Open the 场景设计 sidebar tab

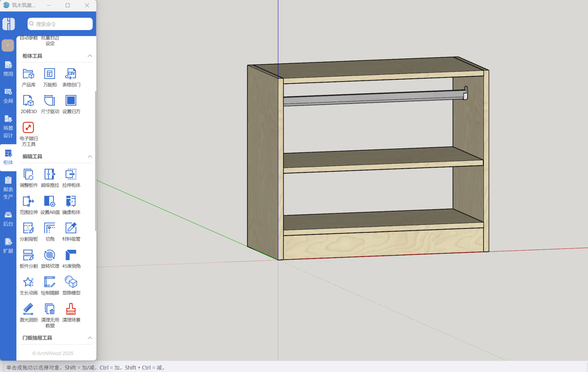tap(8, 126)
